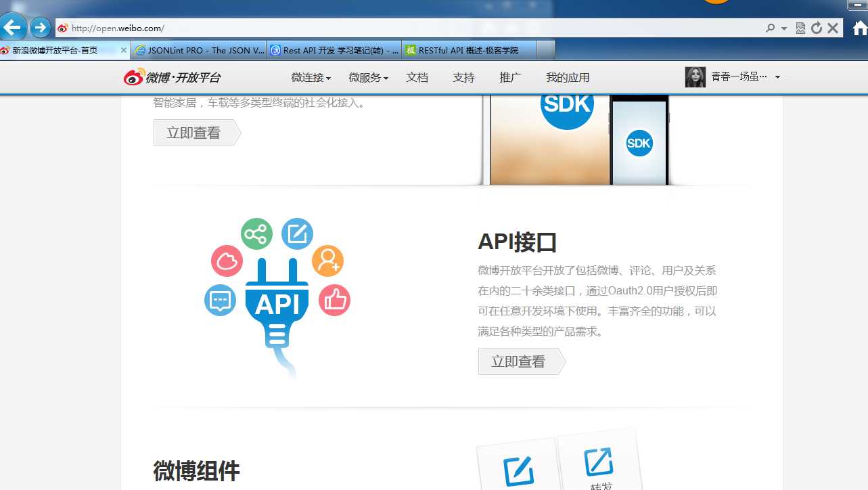Switch to the Rest API 开发 学习笔记 tab
Image resolution: width=868 pixels, height=490 pixels.
[x=334, y=51]
